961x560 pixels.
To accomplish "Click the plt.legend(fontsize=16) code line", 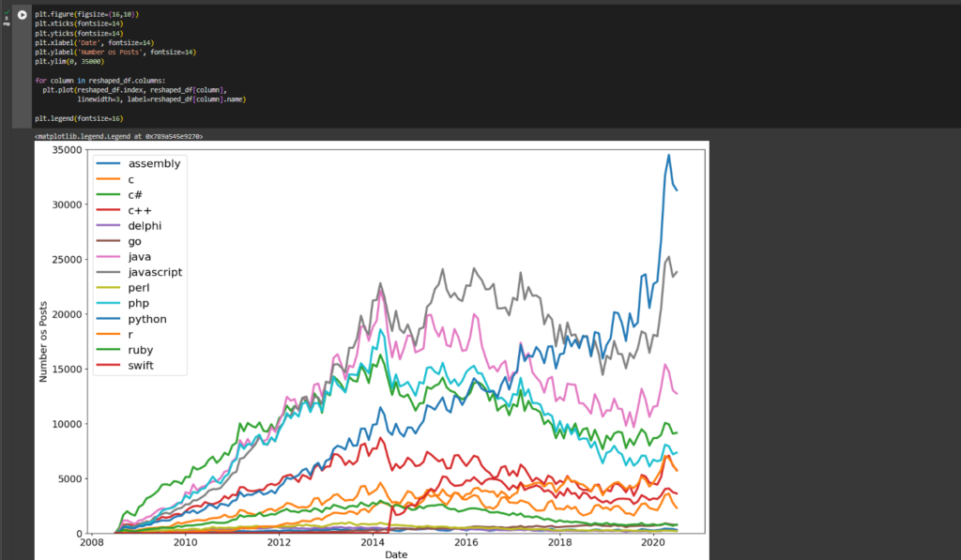I will pos(79,119).
